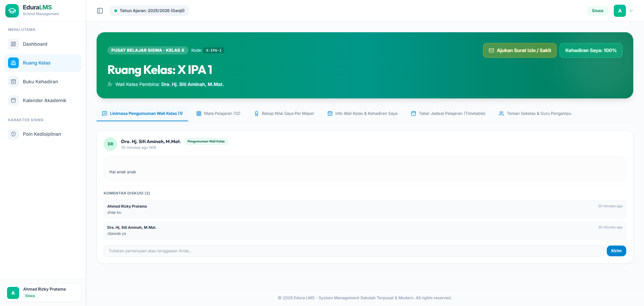This screenshot has height=306, width=644.
Task: Click the Rekap Nilai award ribbon icon
Action: click(257, 114)
